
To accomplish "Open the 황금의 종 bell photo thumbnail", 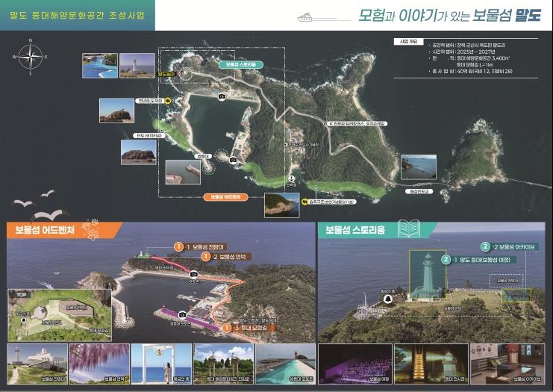I will click(x=160, y=364).
